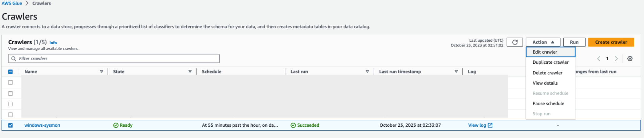Go to next page arrow

pos(616,59)
